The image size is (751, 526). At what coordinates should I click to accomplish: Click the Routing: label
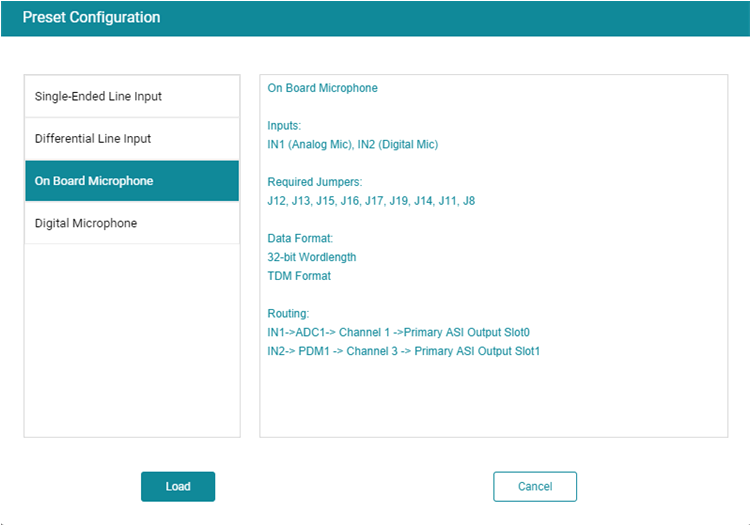point(289,313)
